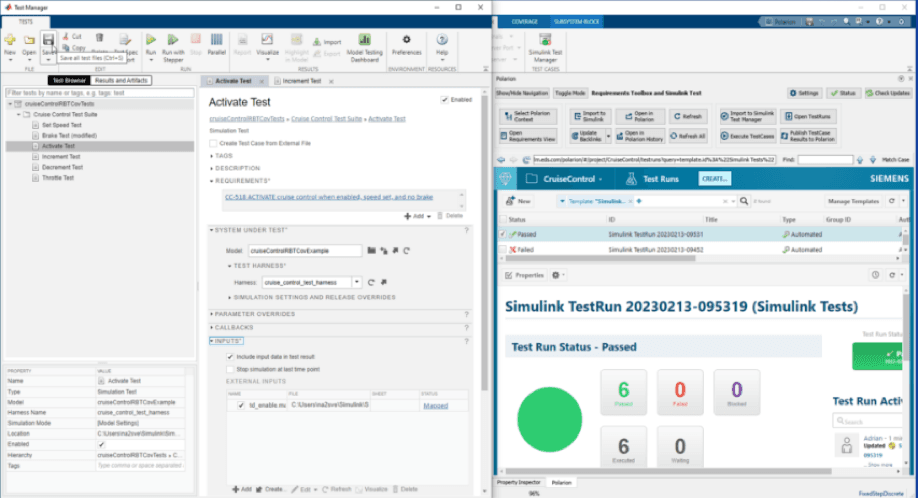Click the test filter search field
Screen dimensions: 918x498
98,92
